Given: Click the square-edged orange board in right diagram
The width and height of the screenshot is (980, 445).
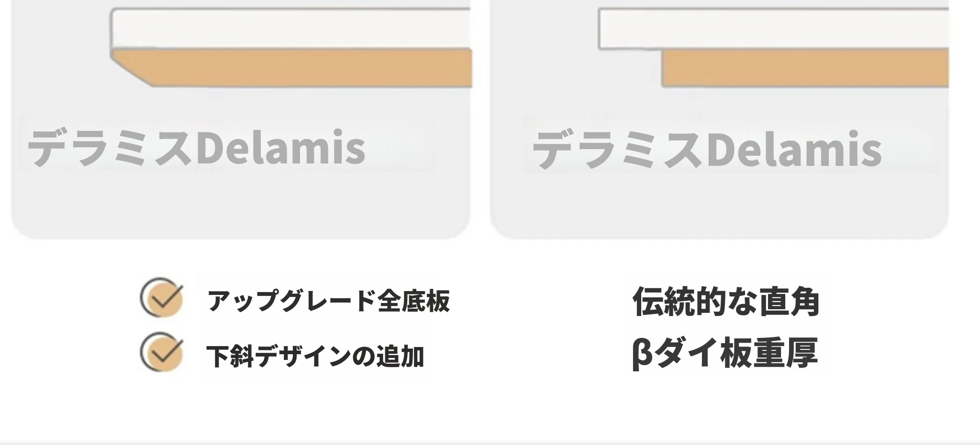Looking at the screenshot, I should 805,68.
